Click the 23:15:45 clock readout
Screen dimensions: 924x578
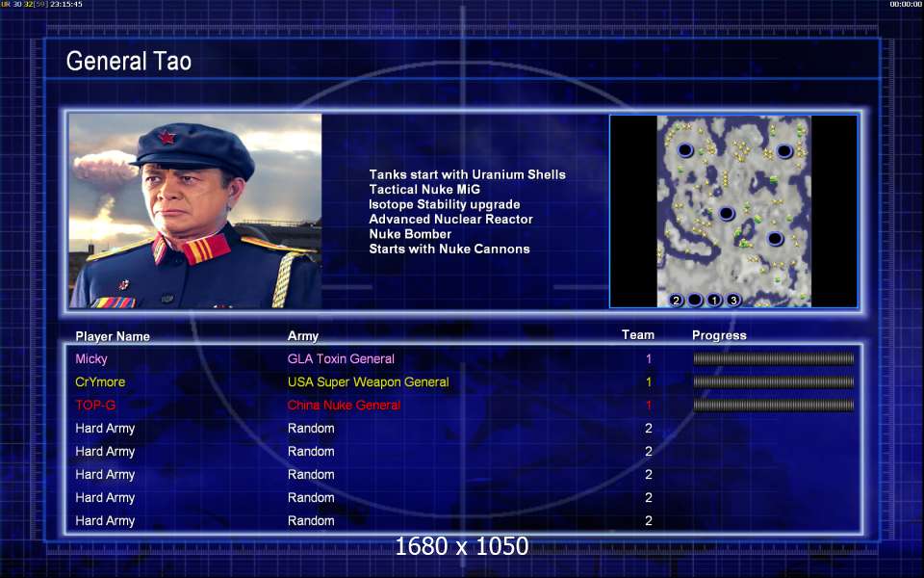tap(66, 4)
